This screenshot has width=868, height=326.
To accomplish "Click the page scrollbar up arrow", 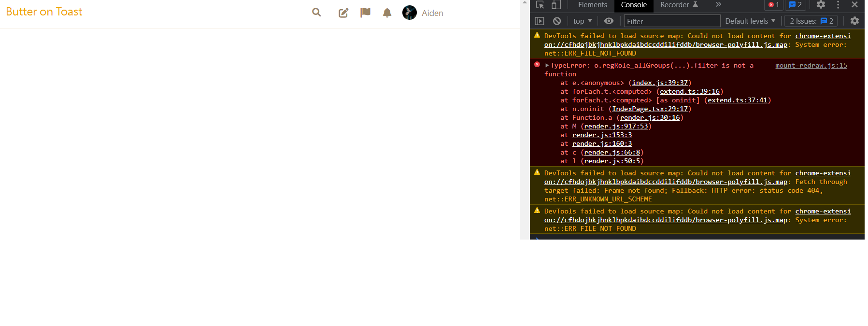I will pos(525,3).
